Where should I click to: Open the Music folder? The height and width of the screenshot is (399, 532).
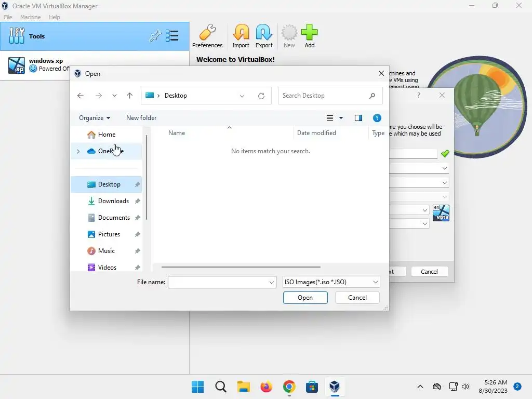coord(106,251)
